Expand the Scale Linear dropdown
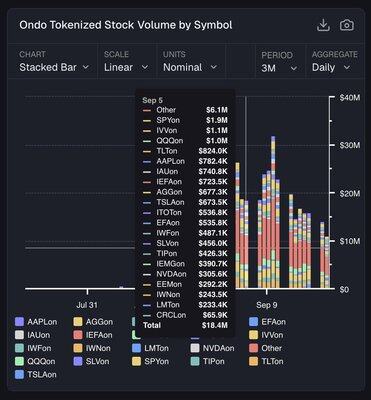The width and height of the screenshot is (371, 400). click(126, 67)
